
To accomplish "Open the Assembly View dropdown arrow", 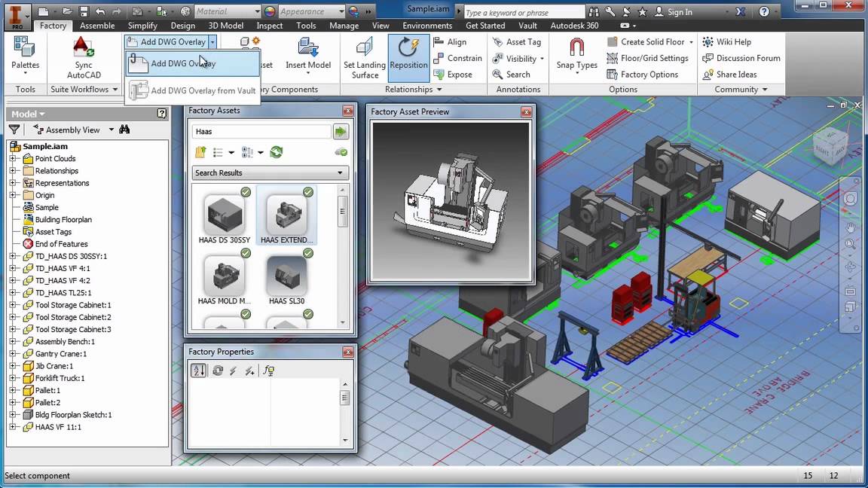I will click(112, 130).
